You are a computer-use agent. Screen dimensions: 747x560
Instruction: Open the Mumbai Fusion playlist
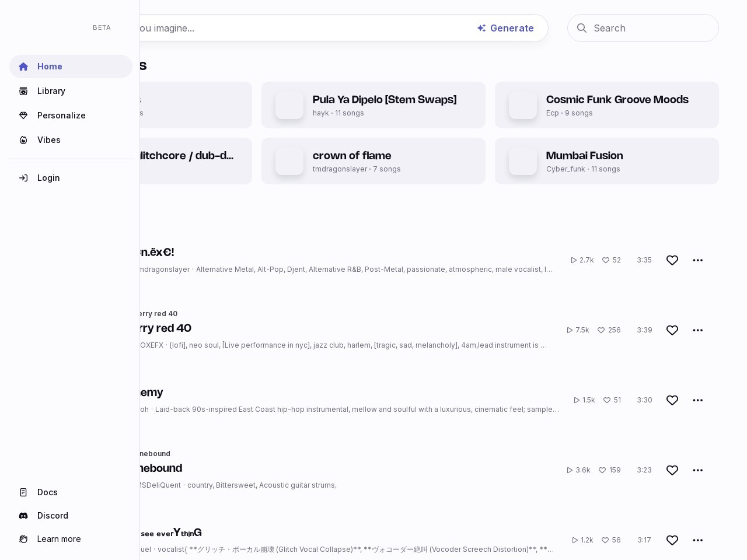tap(584, 156)
